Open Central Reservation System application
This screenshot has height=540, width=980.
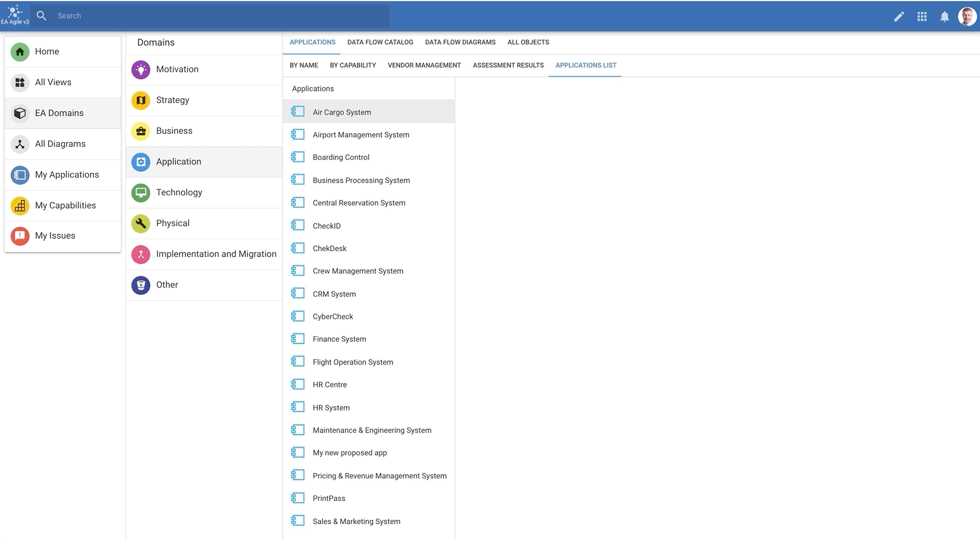pos(359,203)
